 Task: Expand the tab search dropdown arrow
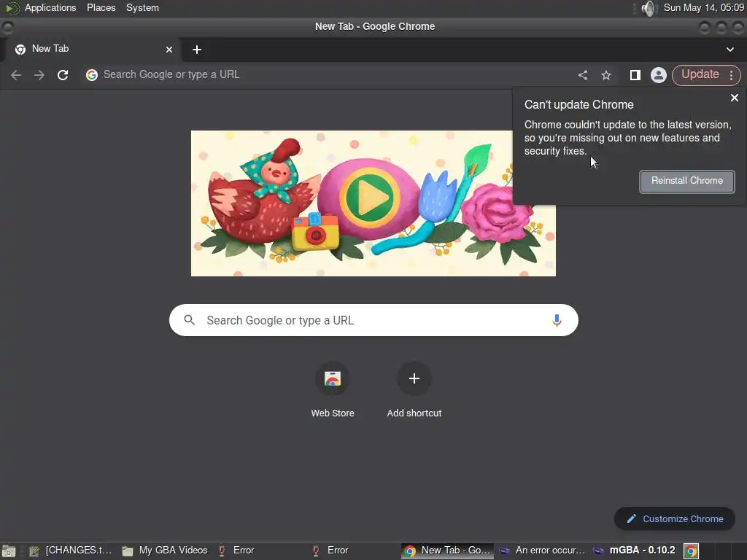tap(729, 50)
